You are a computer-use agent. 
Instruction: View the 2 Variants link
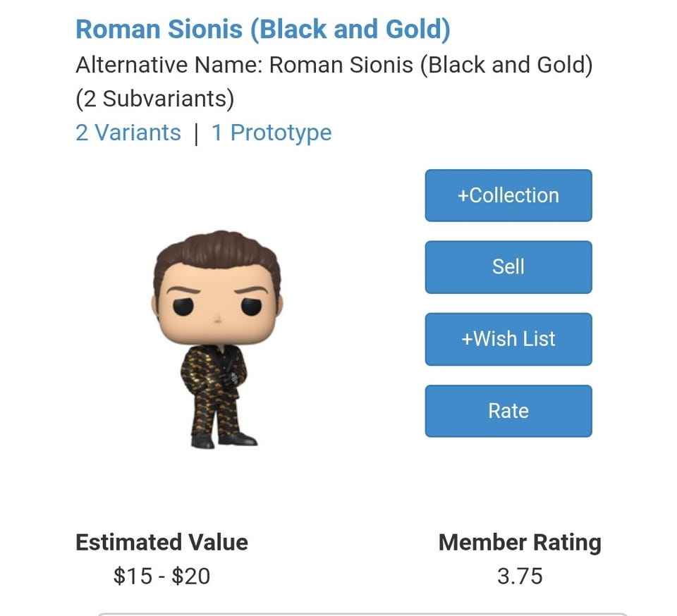point(128,133)
